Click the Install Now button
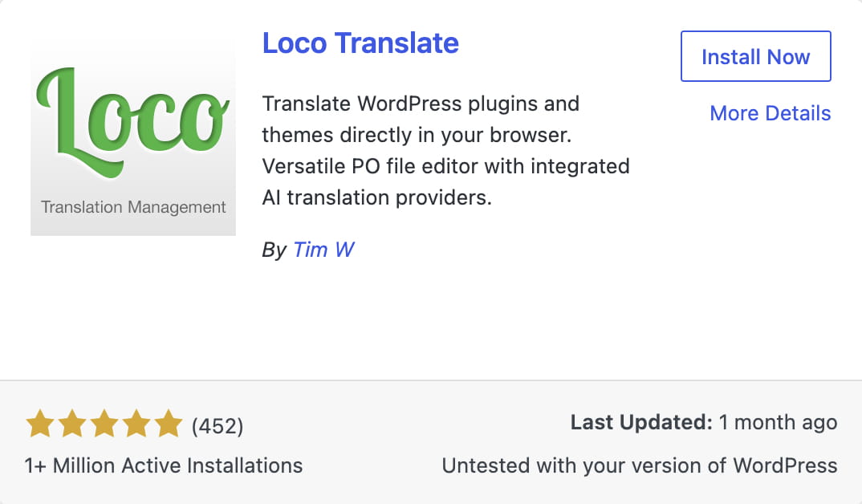 (756, 56)
